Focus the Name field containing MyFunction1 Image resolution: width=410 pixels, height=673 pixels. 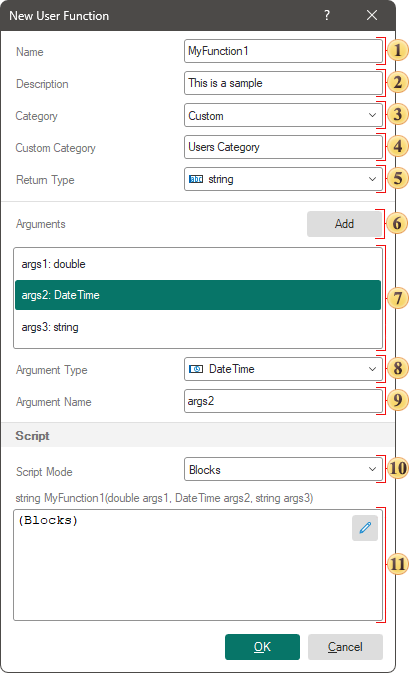(283, 51)
